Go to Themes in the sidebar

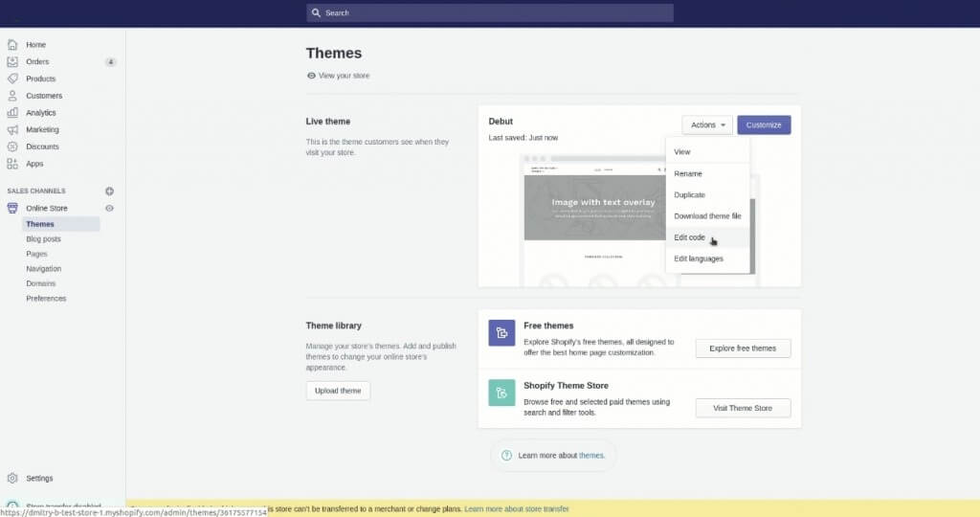coord(40,224)
